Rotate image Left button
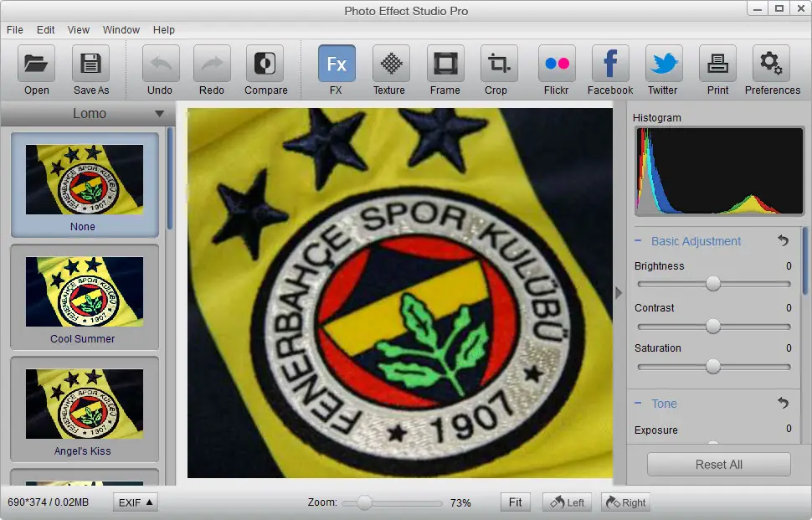812x520 pixels. click(x=567, y=502)
